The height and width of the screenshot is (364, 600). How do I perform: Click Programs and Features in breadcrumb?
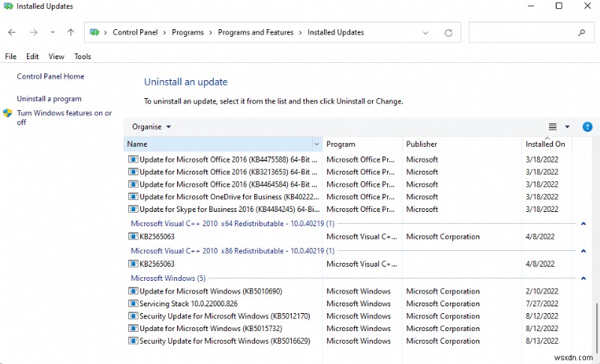coord(256,32)
